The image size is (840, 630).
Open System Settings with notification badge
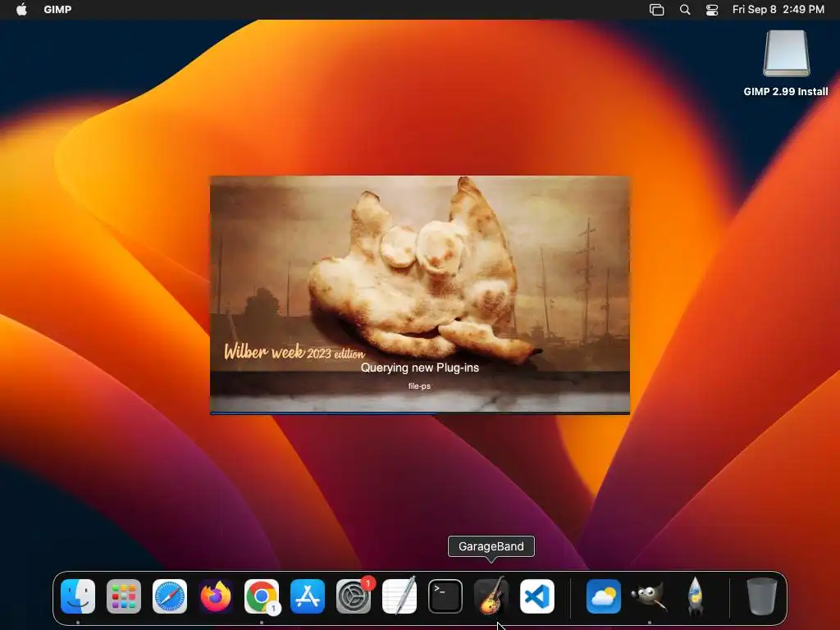[354, 596]
